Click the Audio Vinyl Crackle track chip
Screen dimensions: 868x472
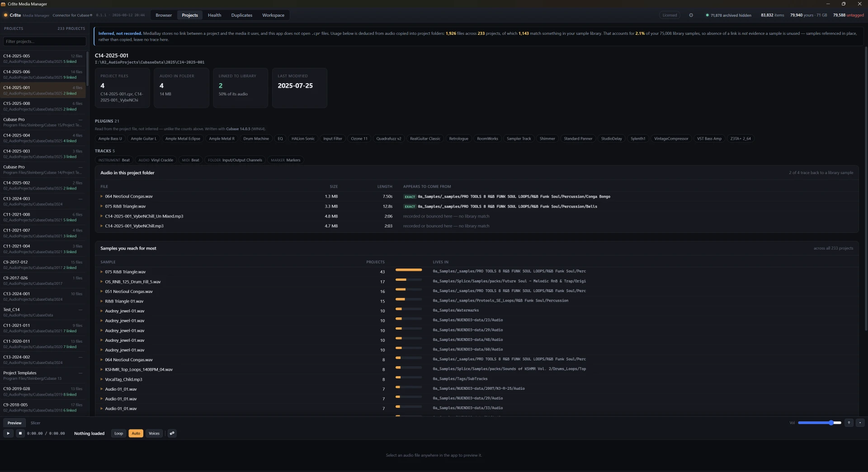pyautogui.click(x=156, y=160)
